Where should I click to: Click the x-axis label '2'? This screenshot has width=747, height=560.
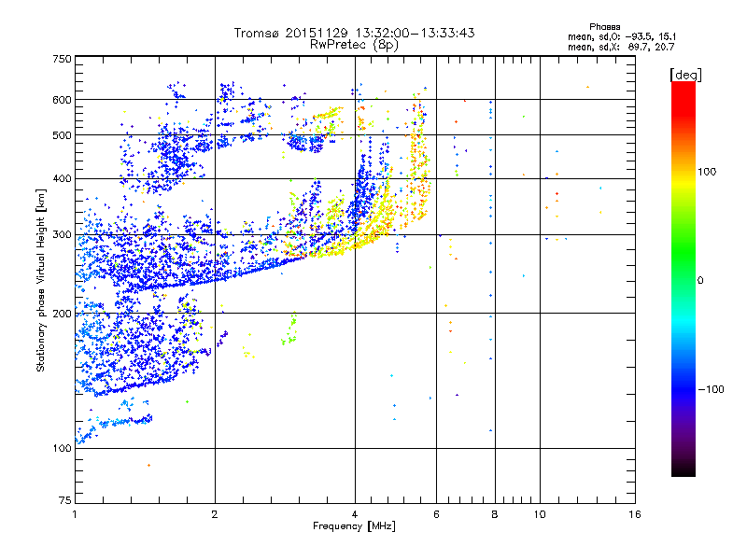tap(215, 514)
